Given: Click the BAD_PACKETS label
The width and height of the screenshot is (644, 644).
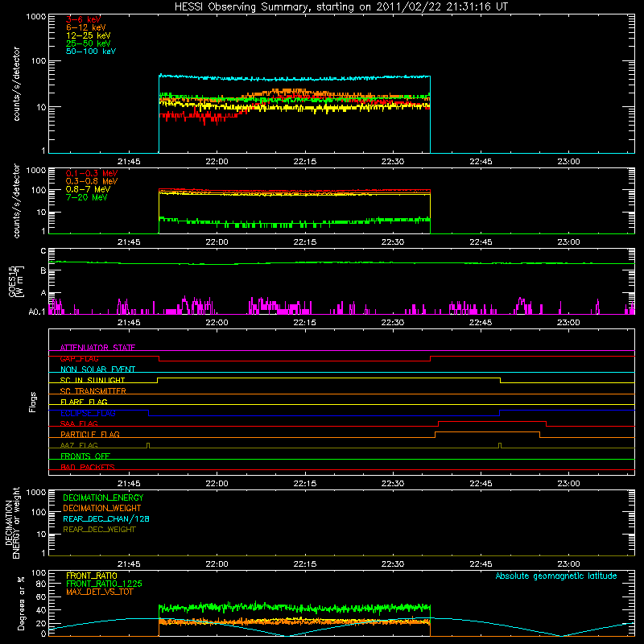Looking at the screenshot, I should (88, 467).
